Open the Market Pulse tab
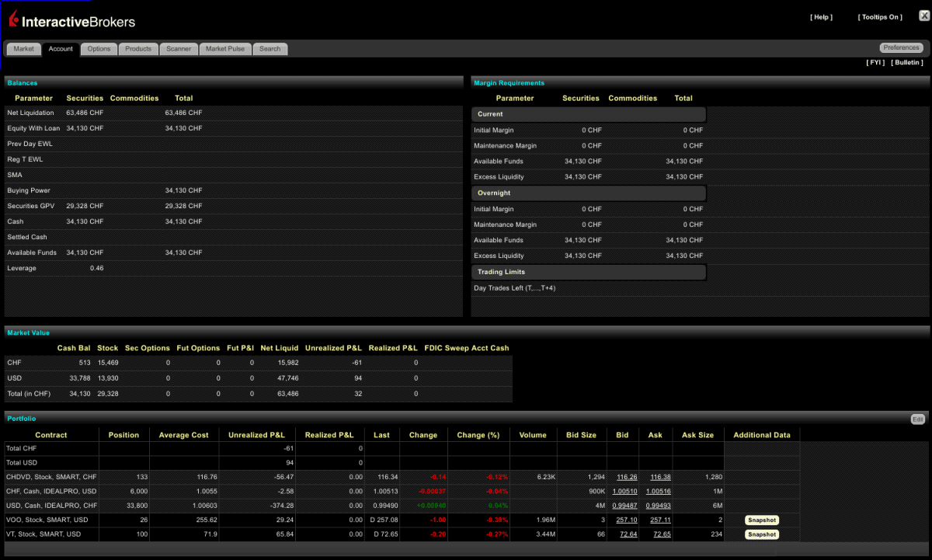Viewport: 932px width, 560px height. [224, 48]
